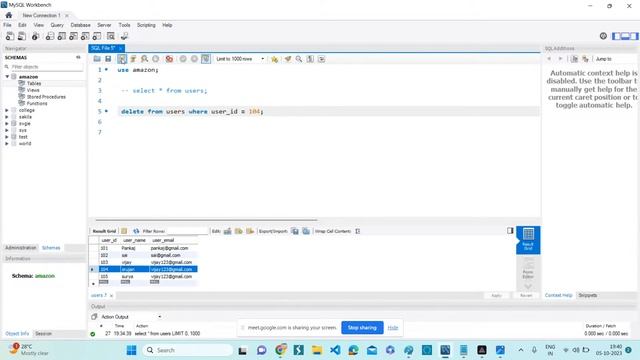
Task: Open the Limit to 1000 rows dropdown
Action: (240, 59)
